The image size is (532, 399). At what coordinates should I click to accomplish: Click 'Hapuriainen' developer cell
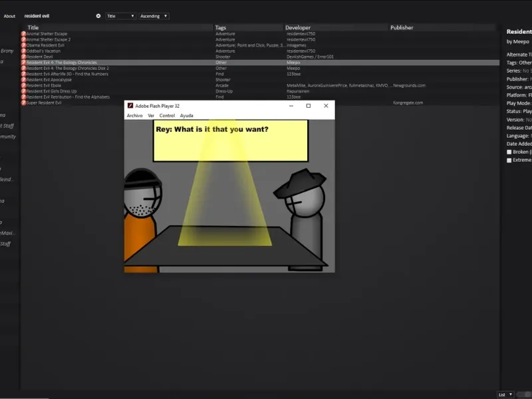click(298, 91)
